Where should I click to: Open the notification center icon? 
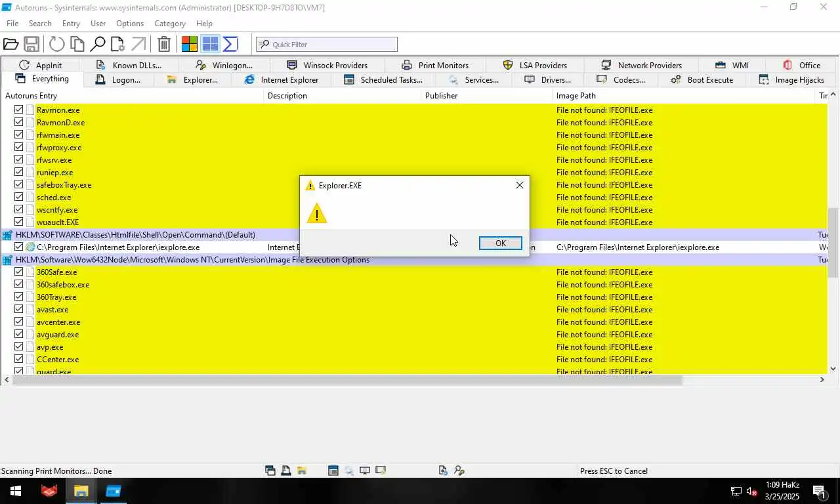coord(819,491)
